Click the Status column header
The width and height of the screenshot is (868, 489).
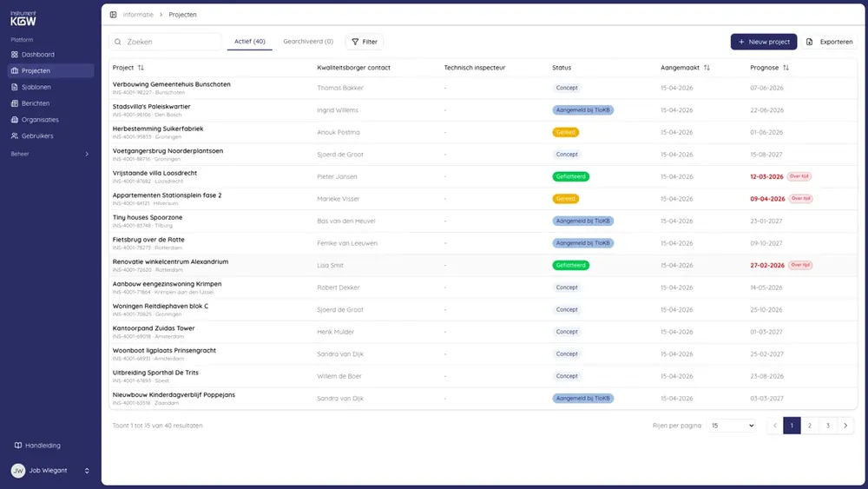562,68
